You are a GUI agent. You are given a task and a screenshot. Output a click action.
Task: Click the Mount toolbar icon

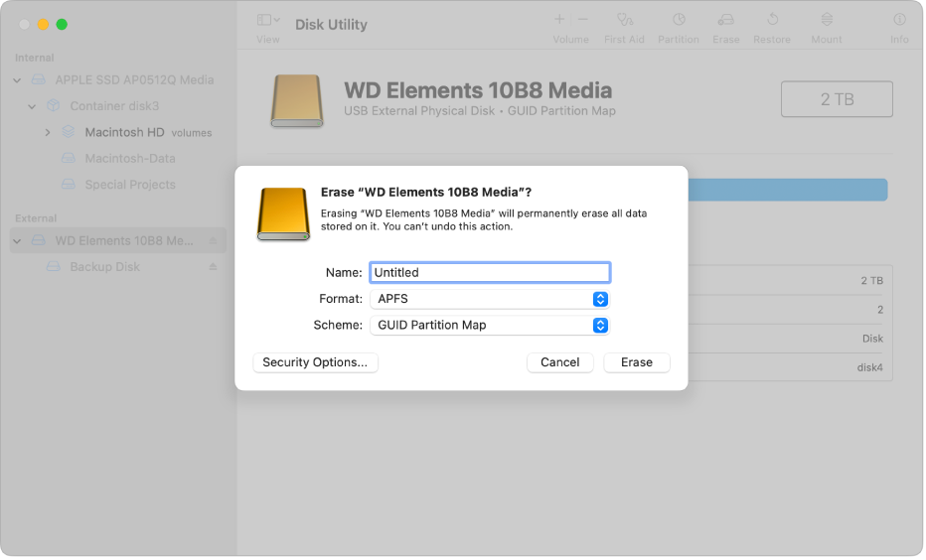tap(828, 20)
